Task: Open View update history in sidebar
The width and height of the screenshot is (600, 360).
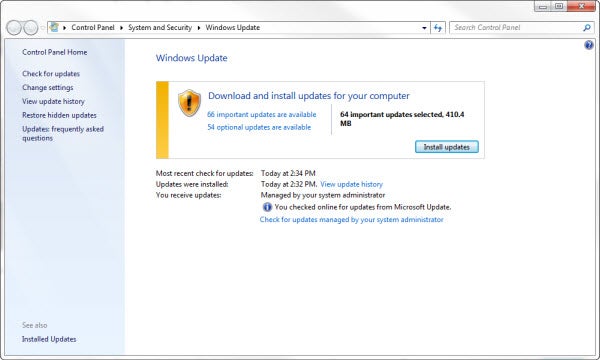Action: tap(53, 101)
